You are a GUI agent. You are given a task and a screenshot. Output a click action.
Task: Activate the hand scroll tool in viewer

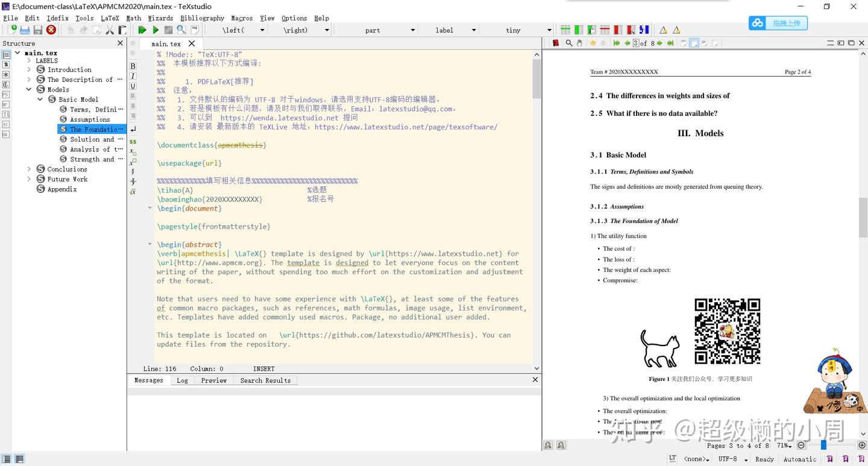click(579, 43)
